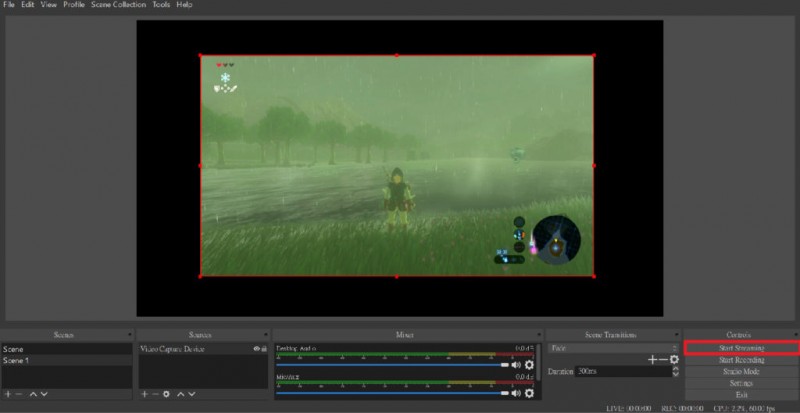Screen dimensions: 800x413
Task: Click the Duration 300ms field
Action: click(x=623, y=372)
